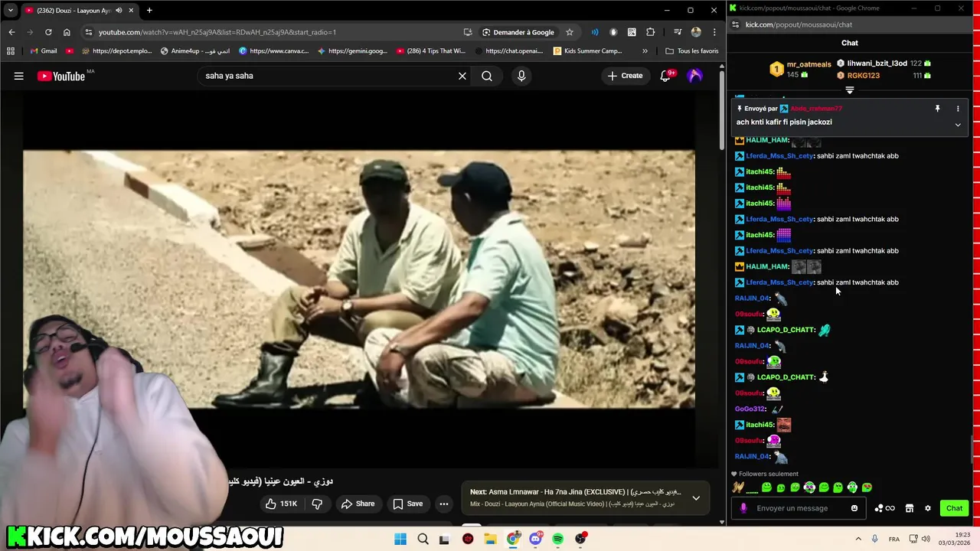The height and width of the screenshot is (551, 980).
Task: Open the gemini.google bookmark
Action: coord(352,51)
